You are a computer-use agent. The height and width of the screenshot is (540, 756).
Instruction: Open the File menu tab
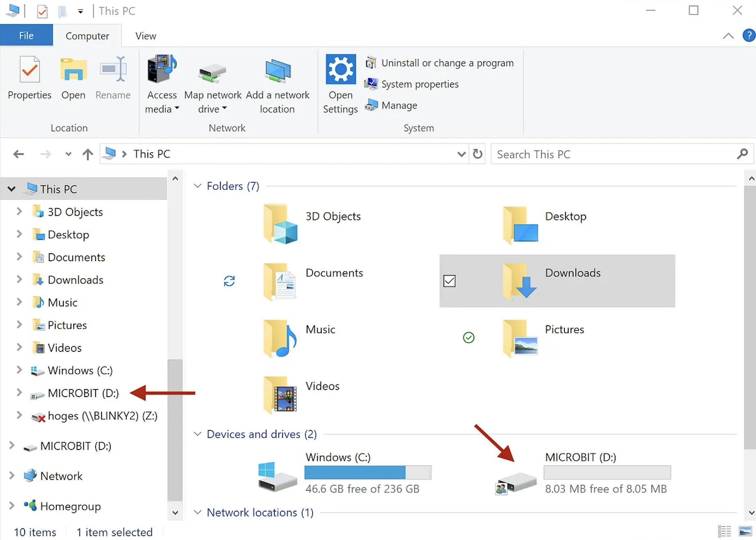26,35
